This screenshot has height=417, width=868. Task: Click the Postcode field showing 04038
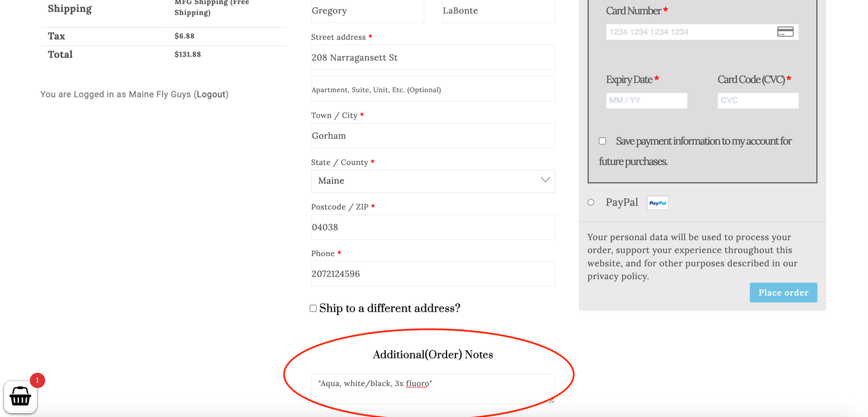(432, 227)
